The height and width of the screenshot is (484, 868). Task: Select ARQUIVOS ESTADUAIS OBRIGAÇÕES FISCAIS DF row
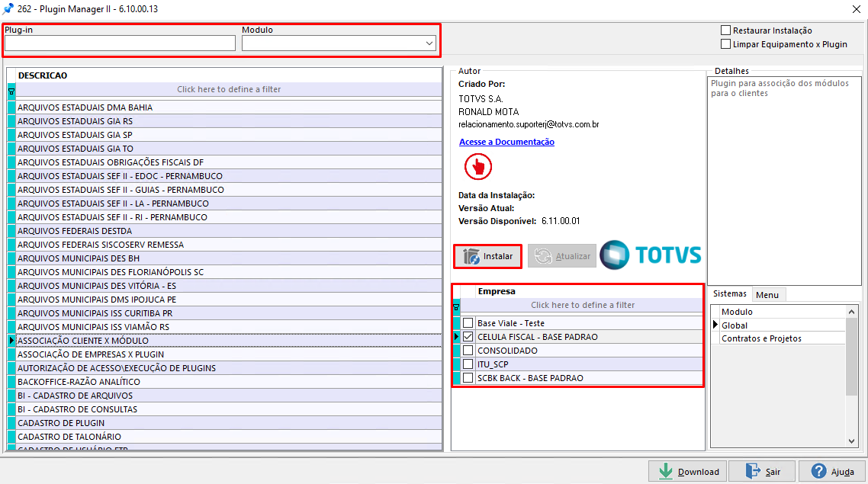229,162
